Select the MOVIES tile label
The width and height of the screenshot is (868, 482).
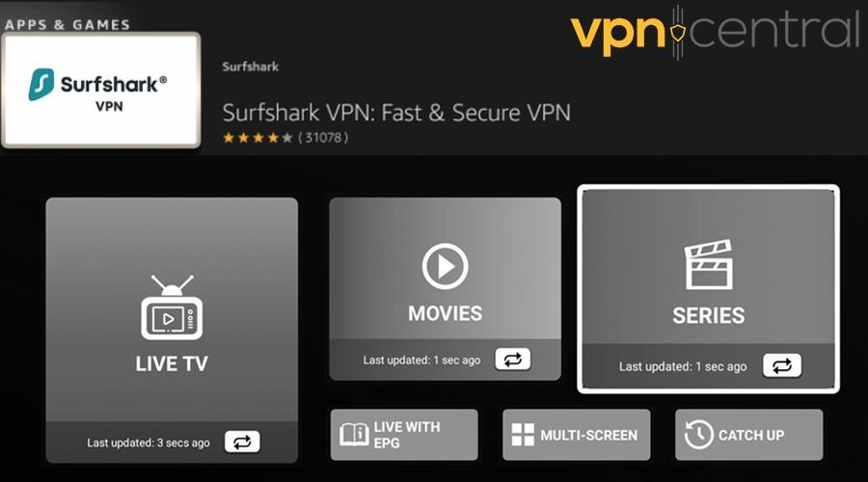click(445, 313)
